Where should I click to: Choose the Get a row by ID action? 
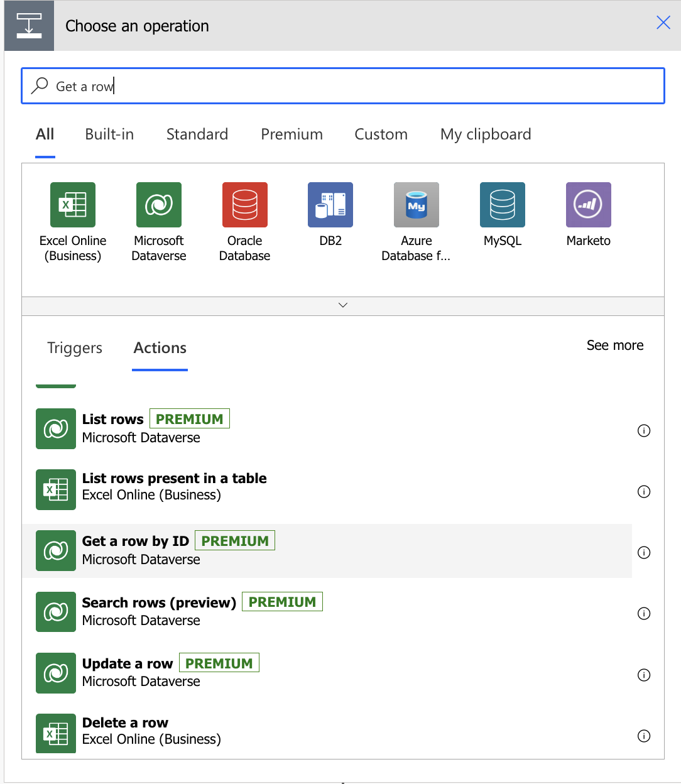[327, 551]
